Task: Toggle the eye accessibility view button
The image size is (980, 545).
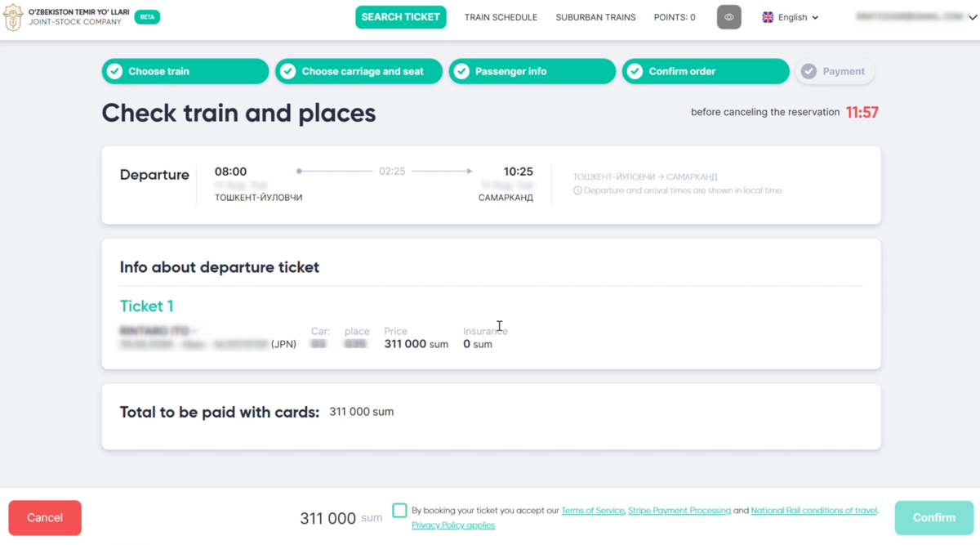Action: click(x=729, y=17)
